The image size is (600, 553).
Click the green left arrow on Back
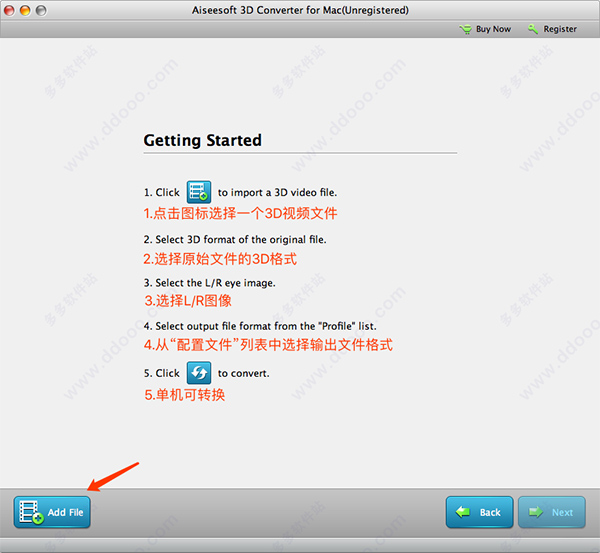463,512
